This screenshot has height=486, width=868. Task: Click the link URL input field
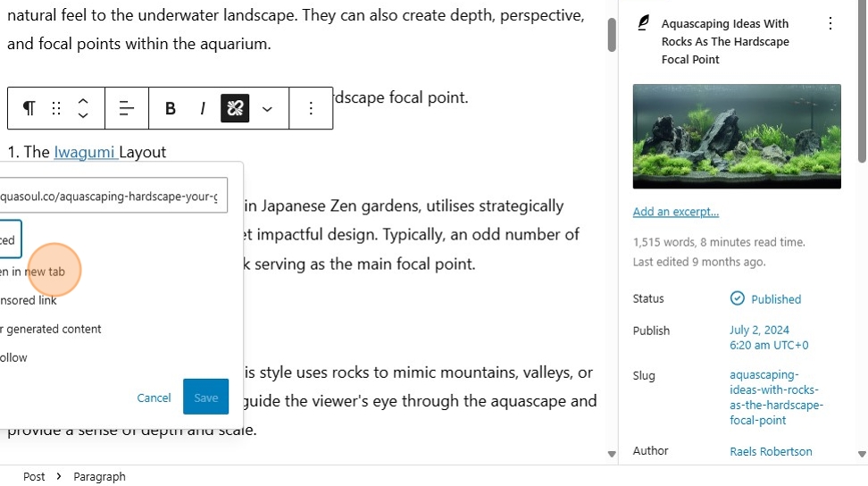coord(112,197)
